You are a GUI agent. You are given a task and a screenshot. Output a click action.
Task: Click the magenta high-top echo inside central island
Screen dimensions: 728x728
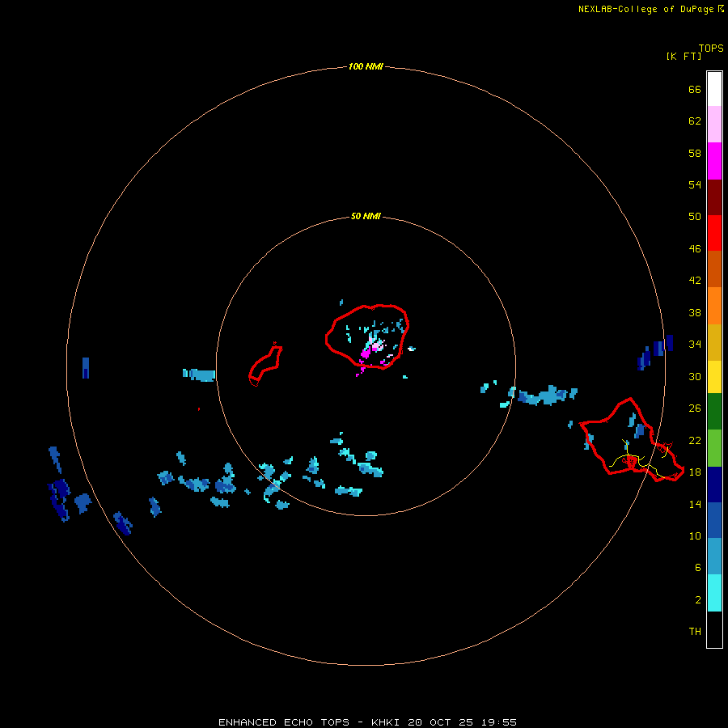(366, 353)
